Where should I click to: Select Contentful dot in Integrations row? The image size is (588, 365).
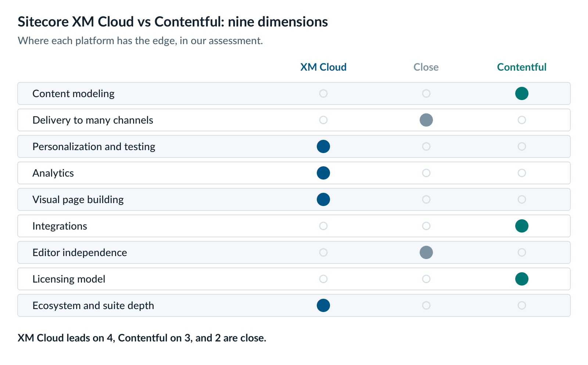tap(521, 226)
